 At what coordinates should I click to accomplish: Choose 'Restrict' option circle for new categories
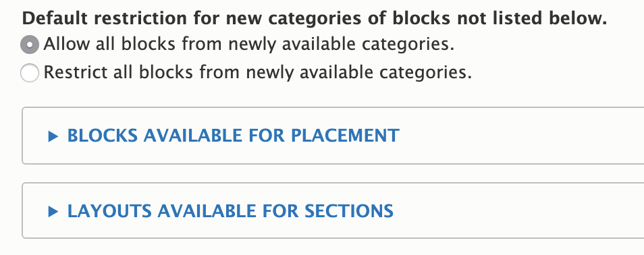[30, 73]
